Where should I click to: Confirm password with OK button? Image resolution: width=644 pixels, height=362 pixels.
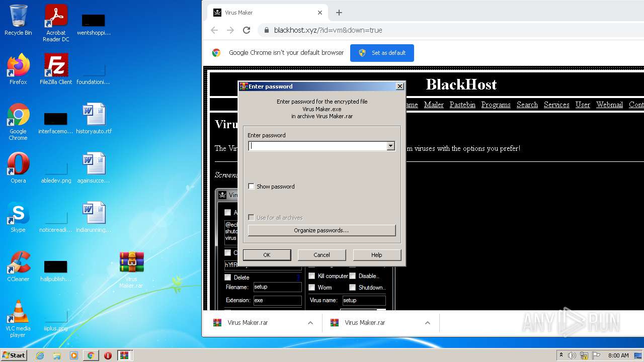[x=267, y=255]
